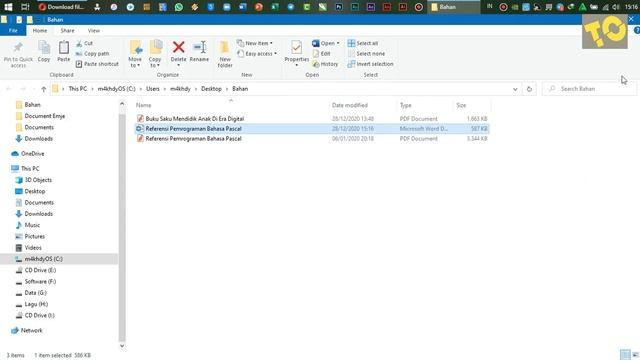This screenshot has width=640, height=360.
Task: Click the Copy ribbon button
Action: 44,52
